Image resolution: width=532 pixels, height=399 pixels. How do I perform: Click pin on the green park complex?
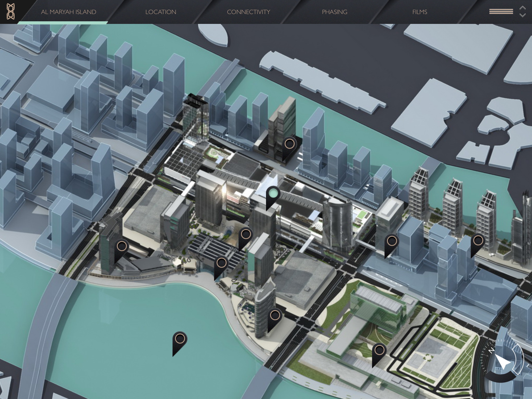click(x=379, y=350)
